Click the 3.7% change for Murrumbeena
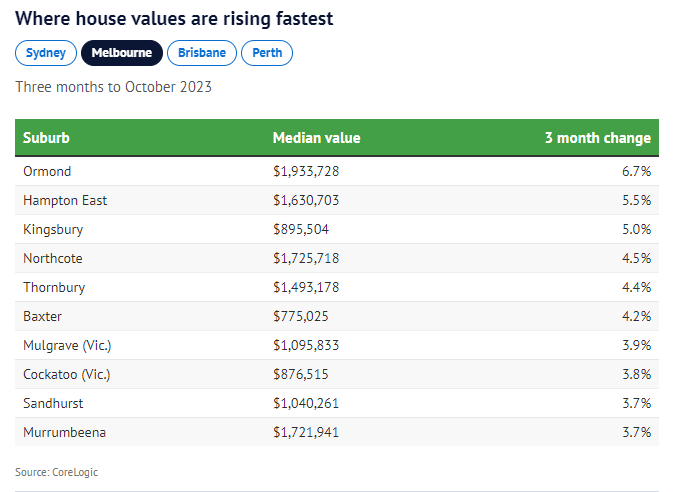The width and height of the screenshot is (681, 492). click(x=637, y=432)
